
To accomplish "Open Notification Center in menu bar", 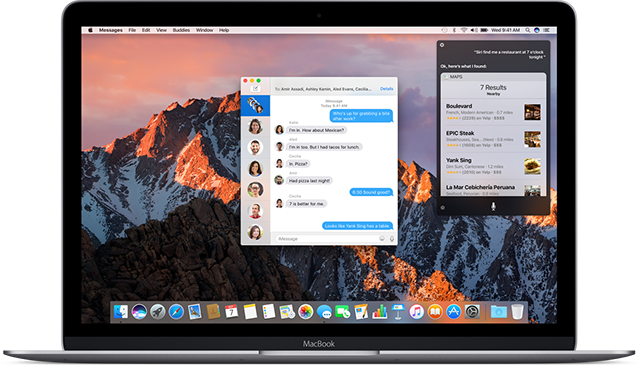I will point(547,30).
